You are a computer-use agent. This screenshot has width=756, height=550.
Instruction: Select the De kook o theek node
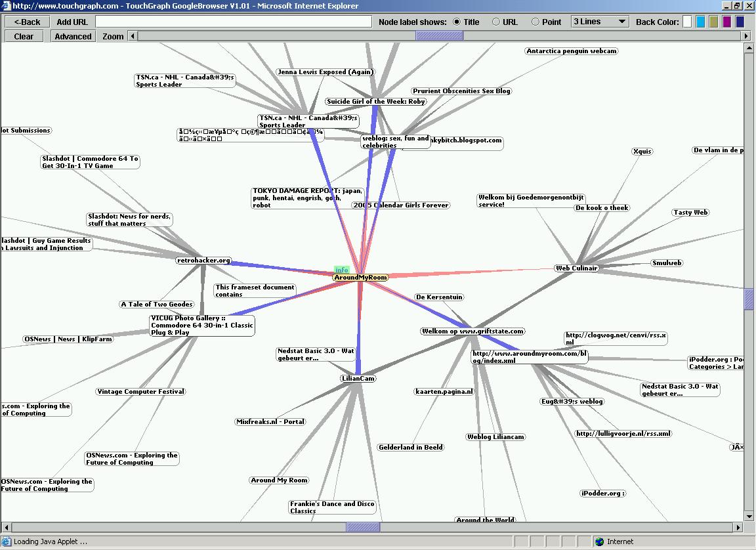coord(602,208)
